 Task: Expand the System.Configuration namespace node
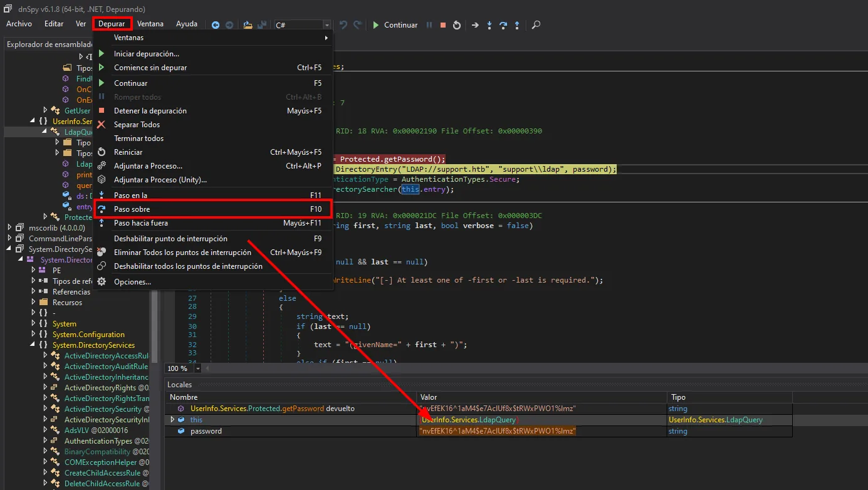coord(33,334)
